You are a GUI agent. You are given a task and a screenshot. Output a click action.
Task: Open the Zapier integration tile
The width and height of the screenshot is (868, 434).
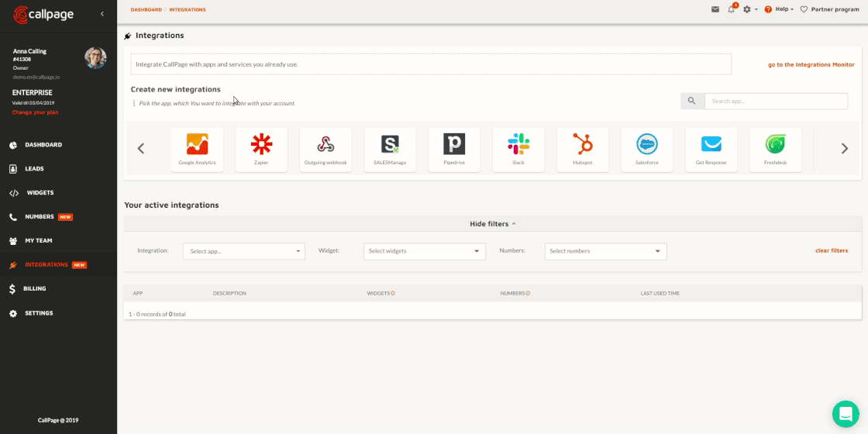(x=261, y=149)
